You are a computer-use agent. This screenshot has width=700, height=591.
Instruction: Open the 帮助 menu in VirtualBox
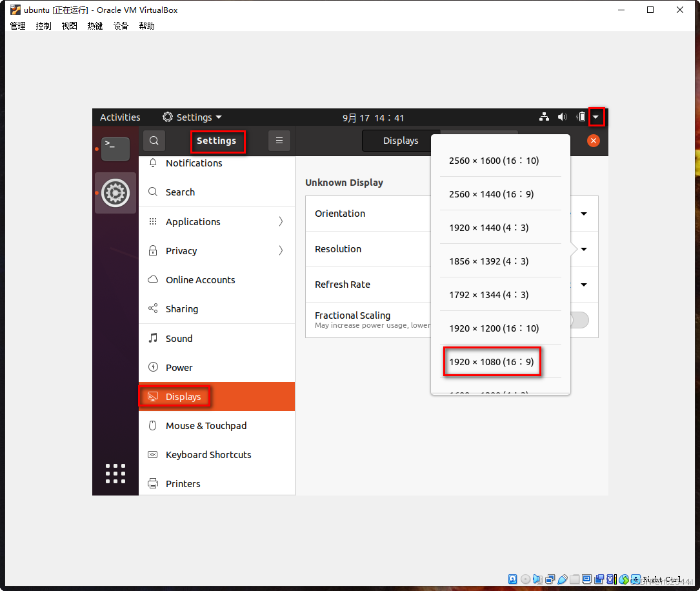point(146,26)
